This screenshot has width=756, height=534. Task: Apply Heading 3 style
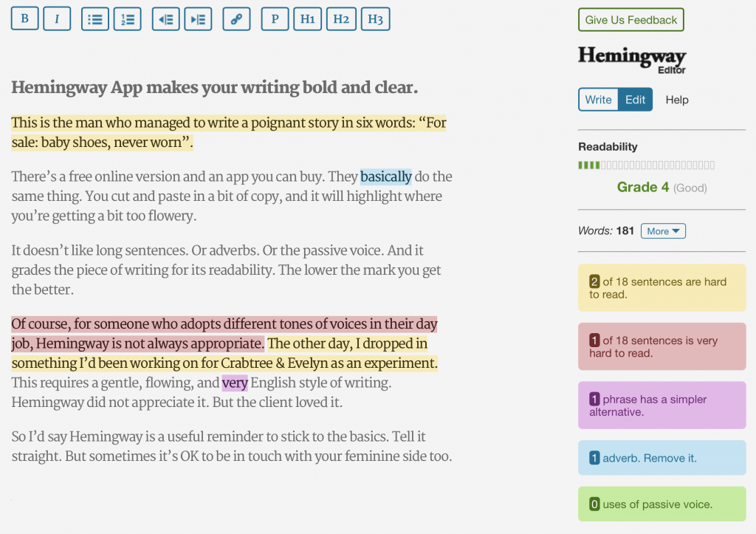coord(376,19)
